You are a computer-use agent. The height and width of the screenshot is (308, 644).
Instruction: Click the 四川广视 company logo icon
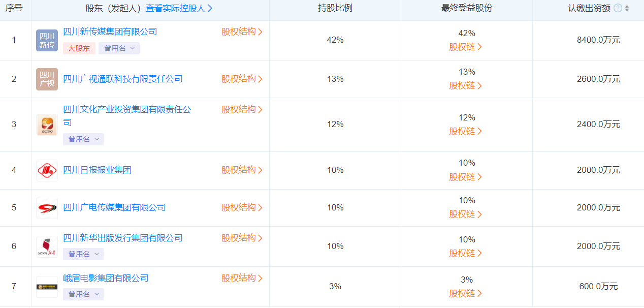tap(47, 79)
